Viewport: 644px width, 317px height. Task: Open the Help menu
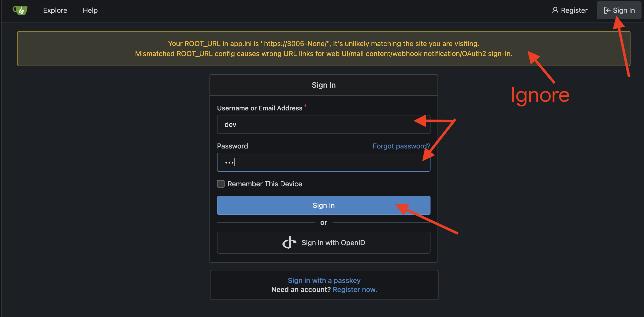coord(90,10)
